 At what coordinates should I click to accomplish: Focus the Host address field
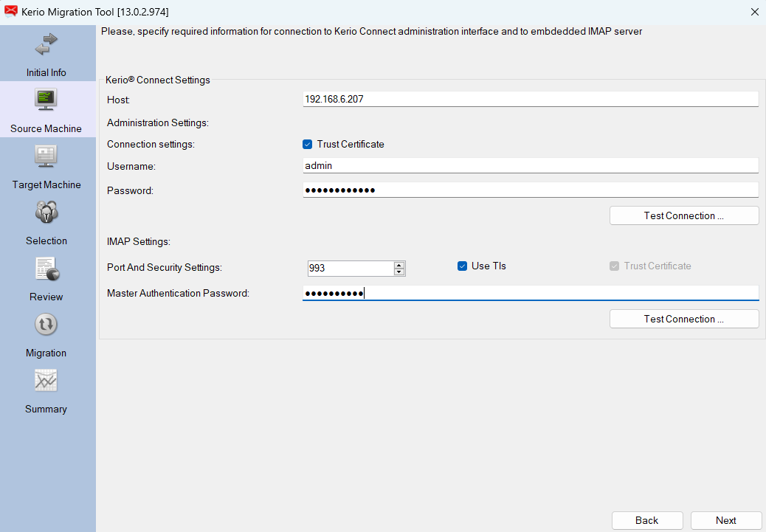point(531,99)
